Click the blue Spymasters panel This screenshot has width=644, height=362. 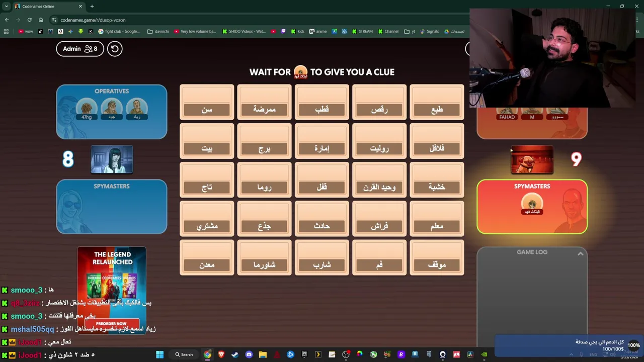pos(112,207)
